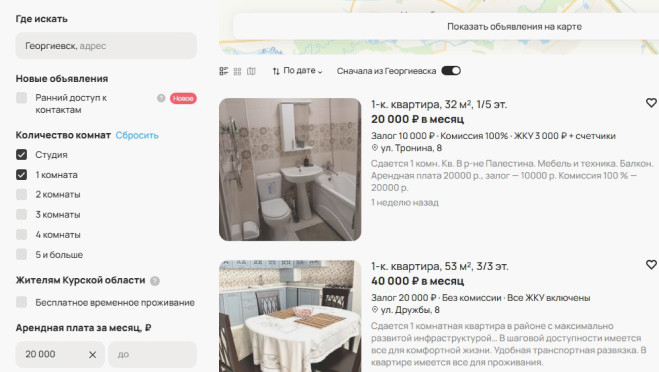Check the 5 и больше checkbox
The image size is (659, 372).
pyautogui.click(x=21, y=254)
